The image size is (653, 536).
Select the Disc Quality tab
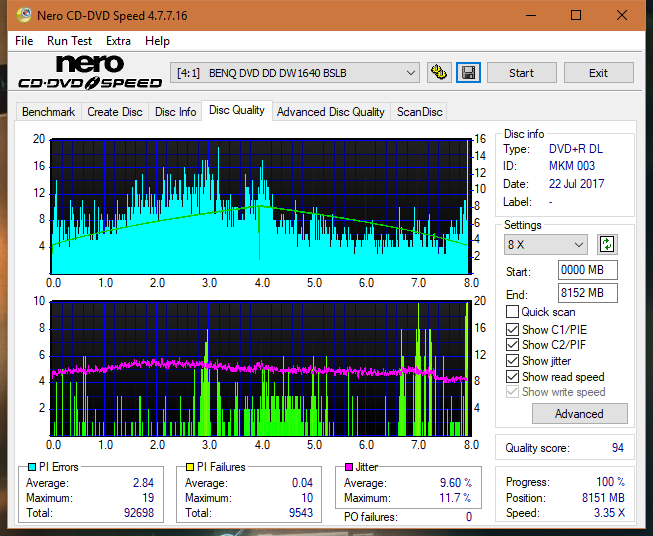tap(237, 110)
